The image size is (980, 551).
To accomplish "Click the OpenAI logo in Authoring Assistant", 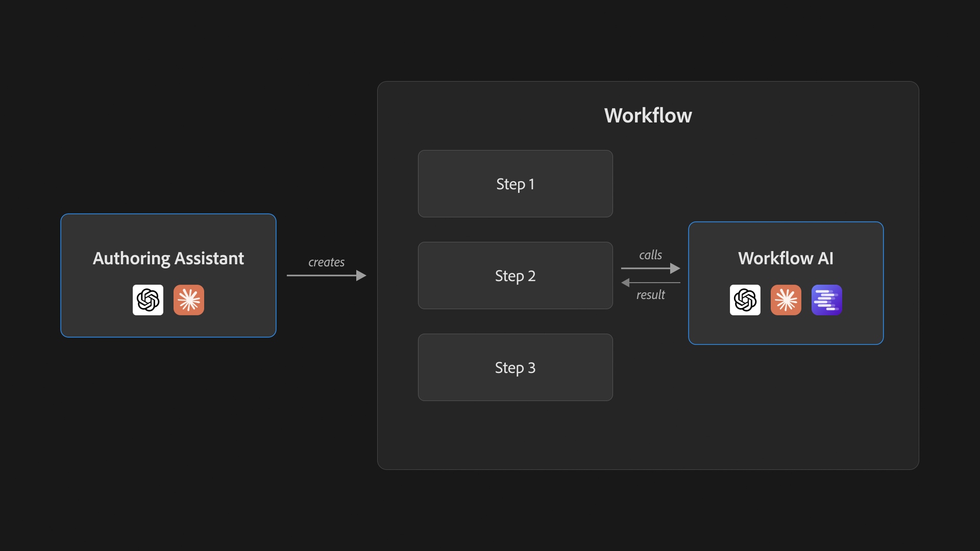I will tap(148, 300).
